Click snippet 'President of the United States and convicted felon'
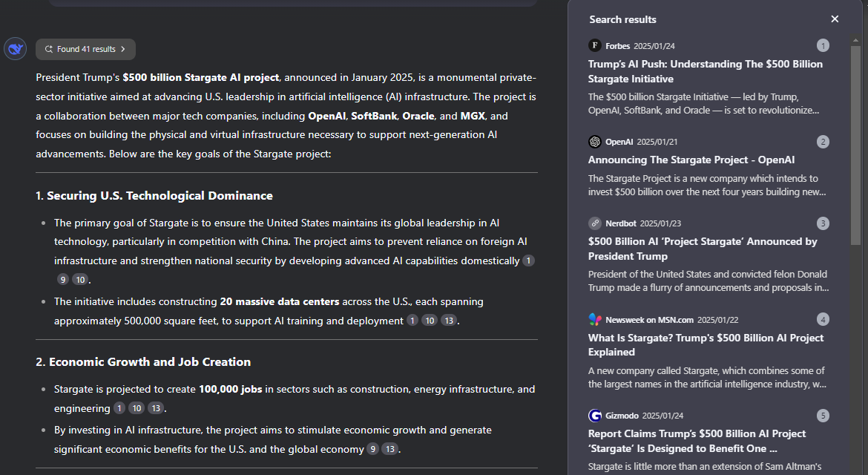The width and height of the screenshot is (868, 475). pos(708,281)
